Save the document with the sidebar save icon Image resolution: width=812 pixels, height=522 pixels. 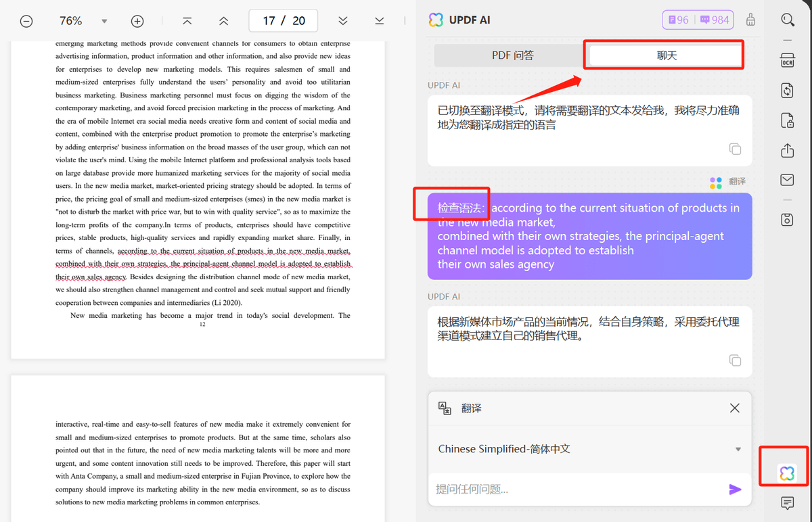point(788,219)
